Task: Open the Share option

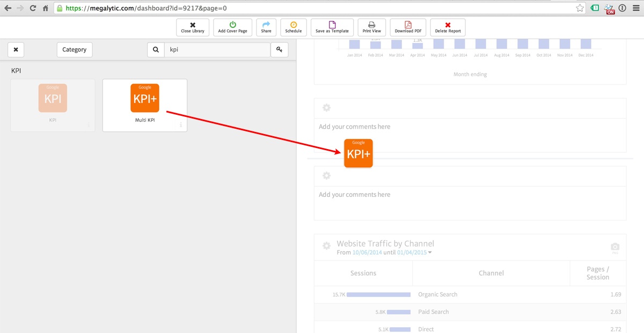Action: 266,27
